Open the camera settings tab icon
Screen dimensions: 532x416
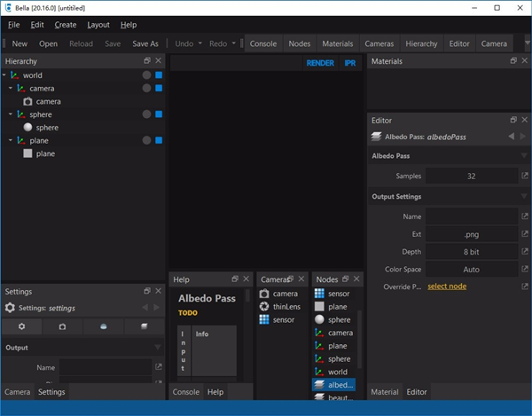tap(63, 326)
